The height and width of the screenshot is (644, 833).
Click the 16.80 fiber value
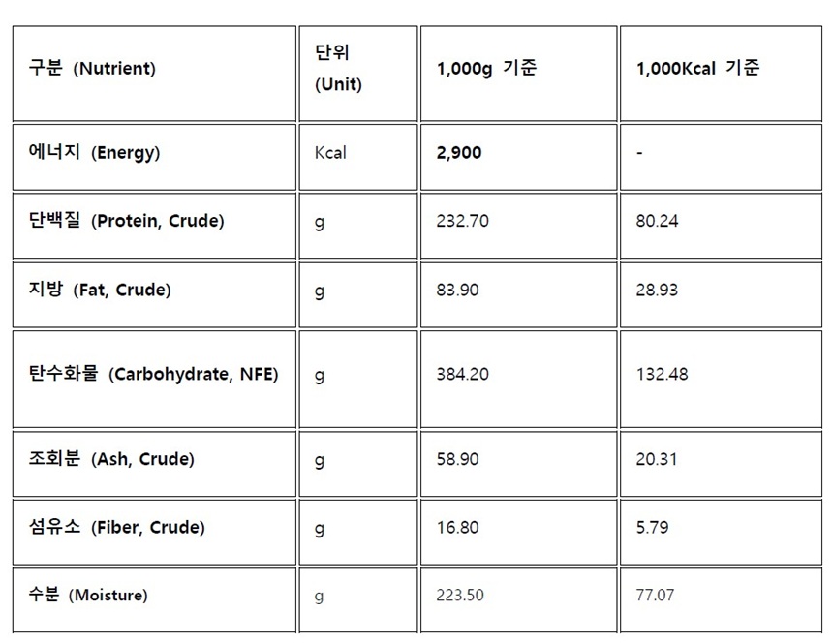[x=458, y=528]
